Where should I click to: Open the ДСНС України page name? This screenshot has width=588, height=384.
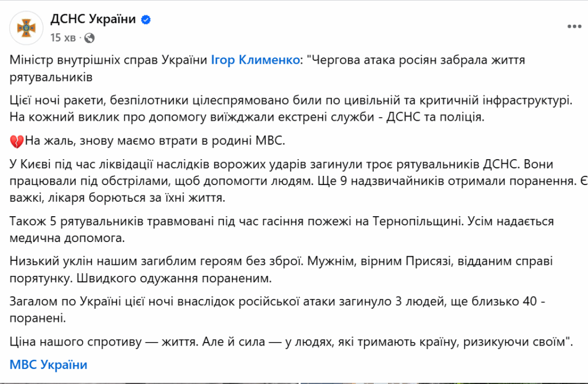[x=93, y=19]
